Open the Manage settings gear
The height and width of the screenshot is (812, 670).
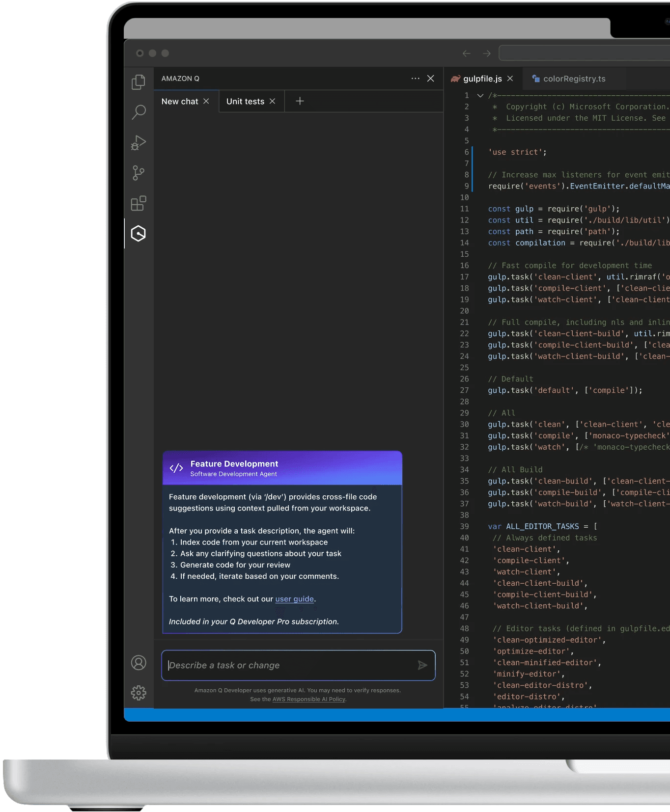pos(139,693)
